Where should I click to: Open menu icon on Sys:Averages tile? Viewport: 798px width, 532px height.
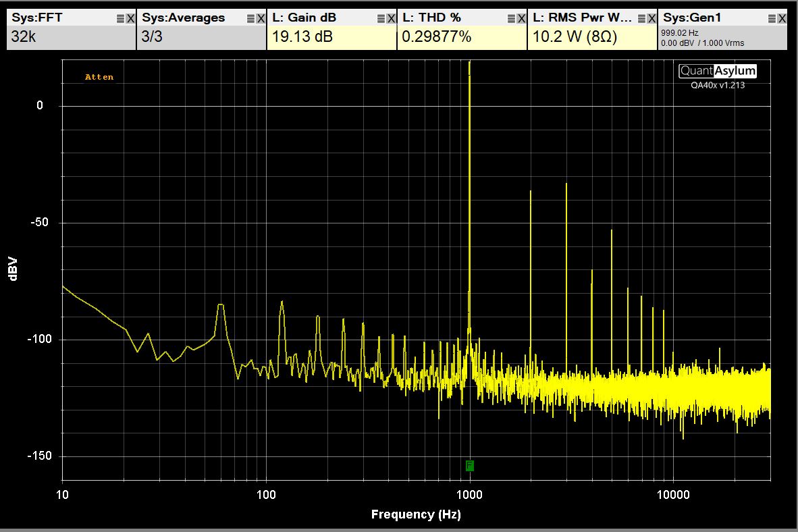[251, 19]
